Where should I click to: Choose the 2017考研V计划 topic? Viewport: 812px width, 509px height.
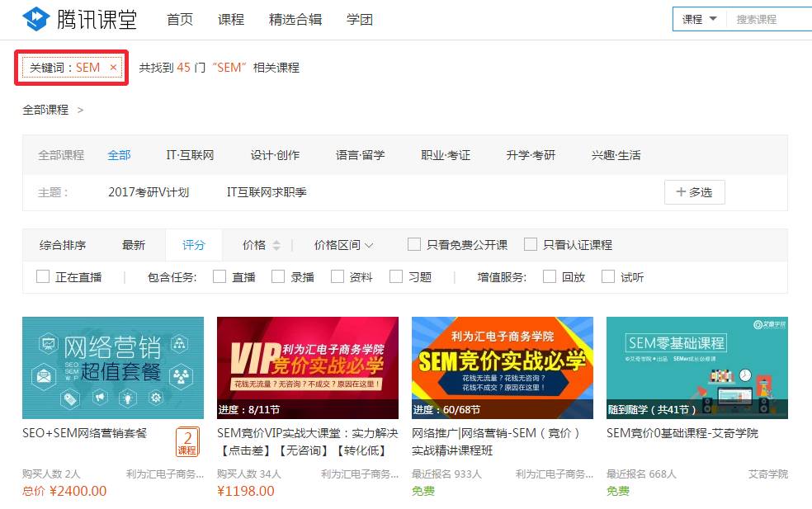[149, 192]
